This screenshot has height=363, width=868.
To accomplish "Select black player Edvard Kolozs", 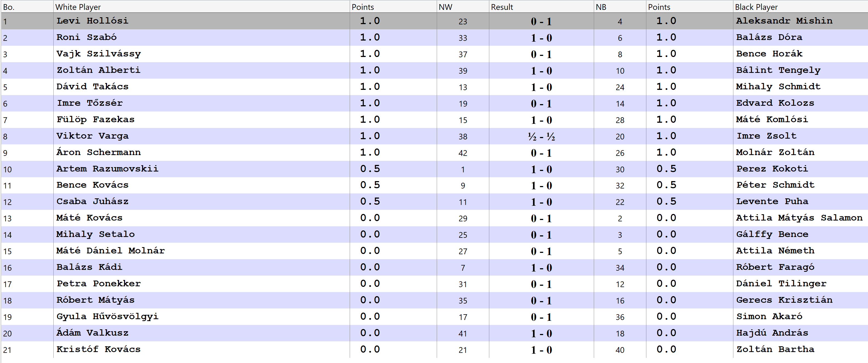I will click(775, 103).
